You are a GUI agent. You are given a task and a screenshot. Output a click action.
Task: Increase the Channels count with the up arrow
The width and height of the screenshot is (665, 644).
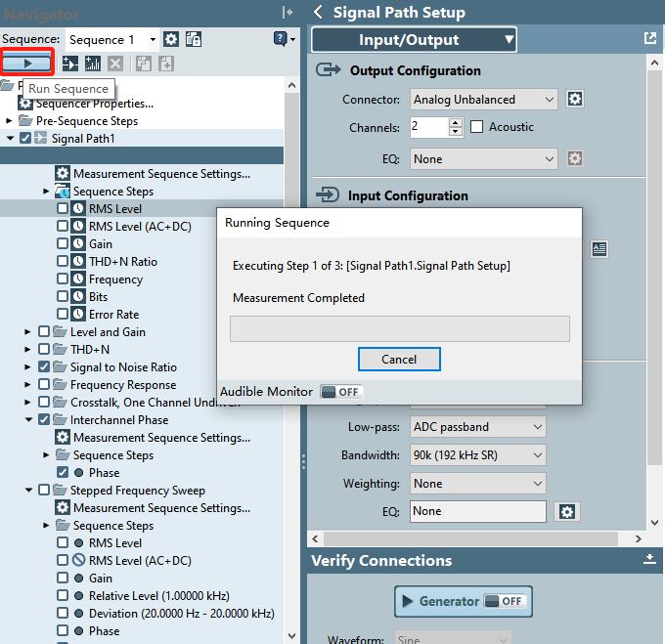pyautogui.click(x=455, y=122)
